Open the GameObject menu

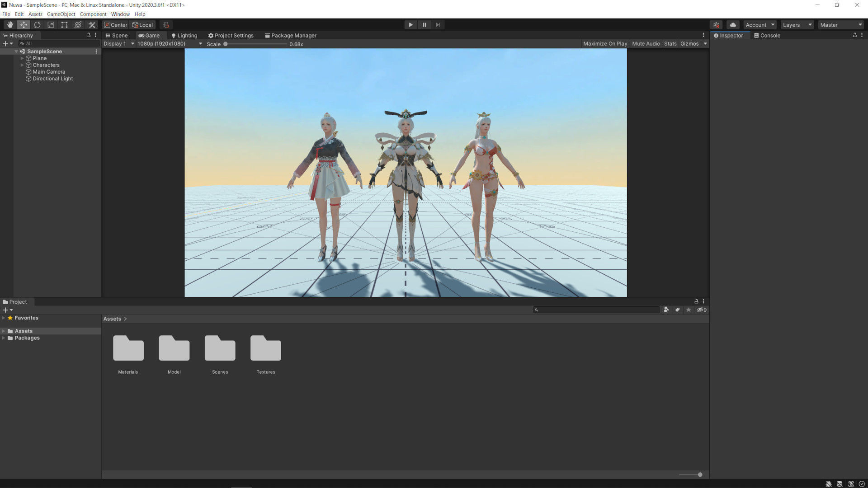pos(61,14)
